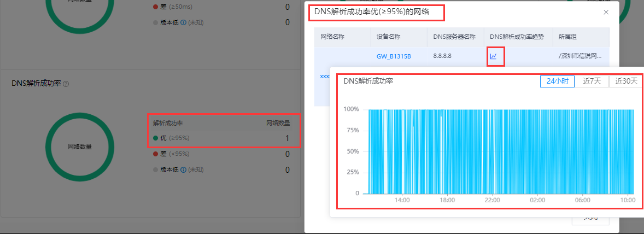
Task: Click the 8.8.8.8 DNS server cell
Action: point(442,56)
